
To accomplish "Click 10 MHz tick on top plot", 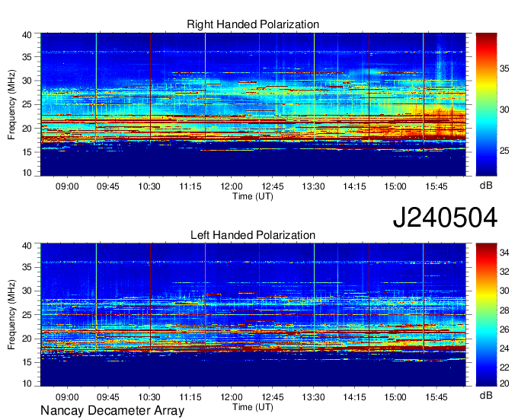I will [x=27, y=173].
